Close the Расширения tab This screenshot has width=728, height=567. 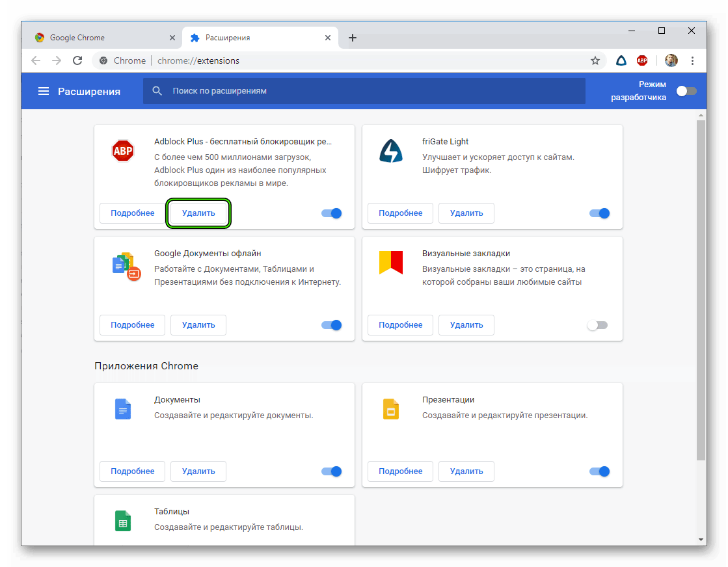point(328,38)
